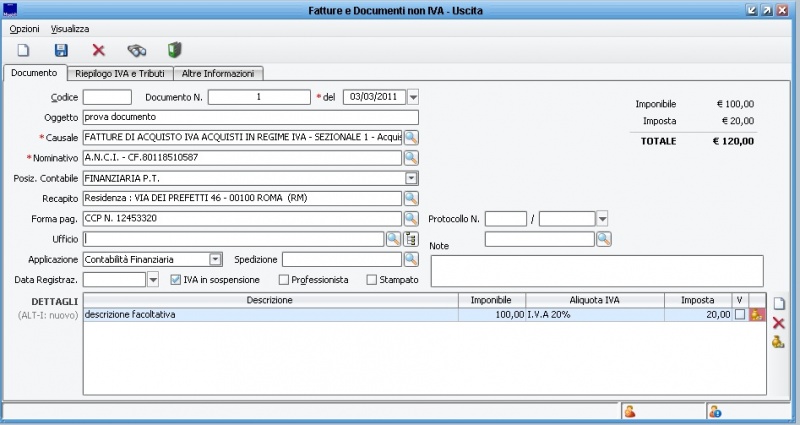Open the Opzioni menu
800x425 pixels.
pos(24,29)
